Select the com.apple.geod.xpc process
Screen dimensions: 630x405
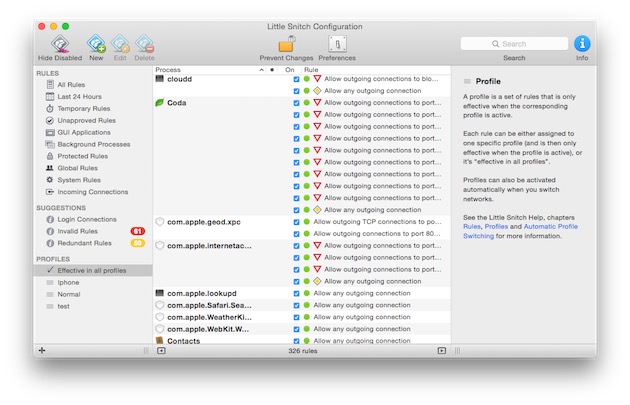point(204,222)
